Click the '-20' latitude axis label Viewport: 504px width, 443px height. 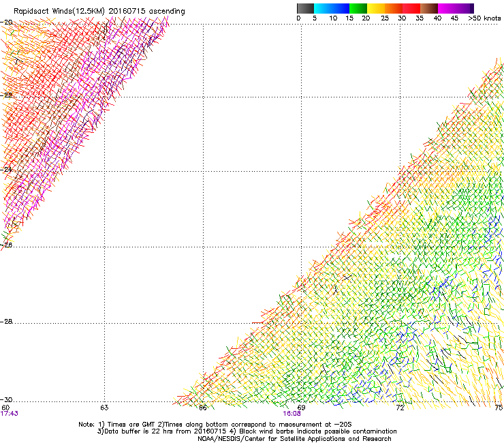[x=7, y=22]
